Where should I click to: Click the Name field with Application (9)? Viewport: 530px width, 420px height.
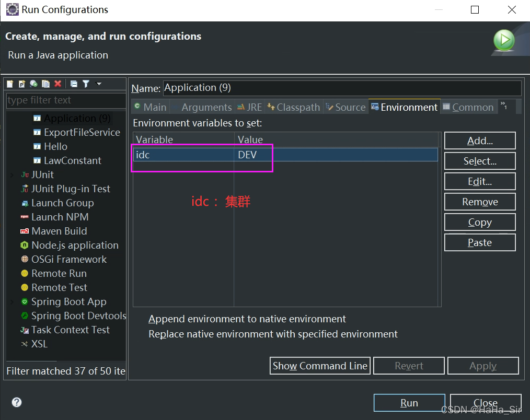(342, 88)
